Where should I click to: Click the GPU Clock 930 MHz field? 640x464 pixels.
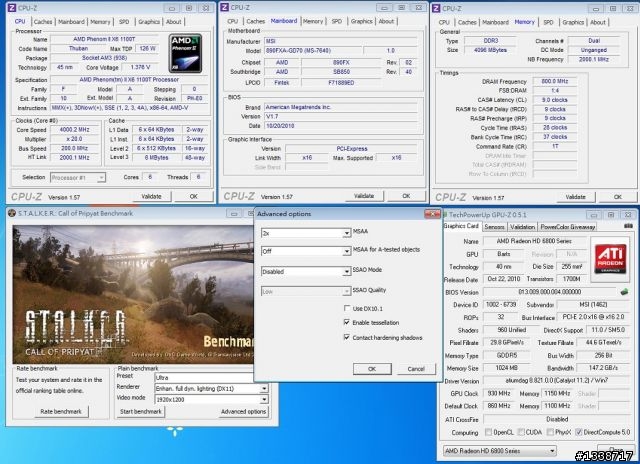[499, 393]
